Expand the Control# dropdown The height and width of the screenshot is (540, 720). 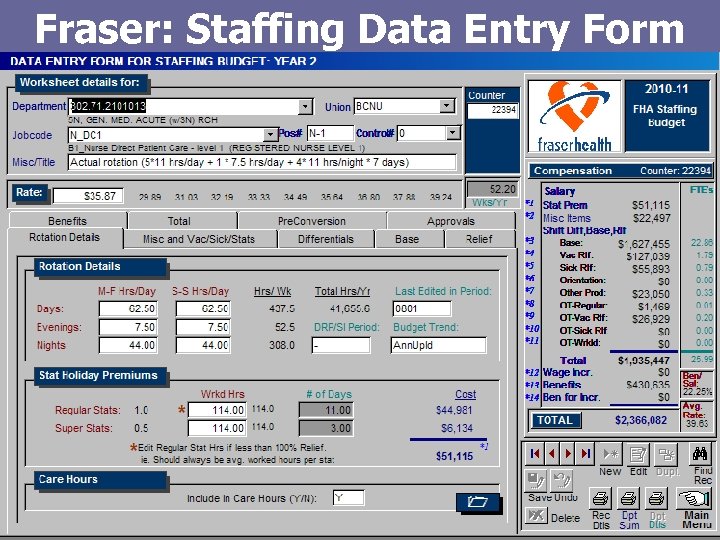point(453,133)
